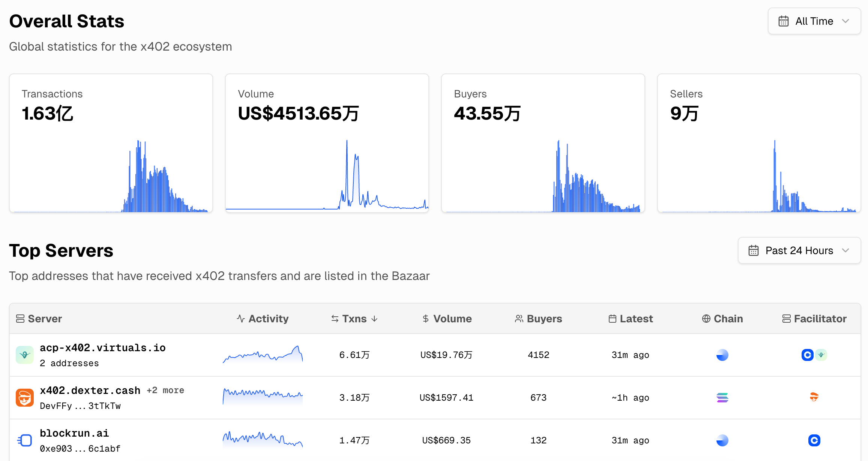The image size is (868, 461).
Task: Open the acp-x402.virtuals.io server link
Action: click(x=102, y=347)
